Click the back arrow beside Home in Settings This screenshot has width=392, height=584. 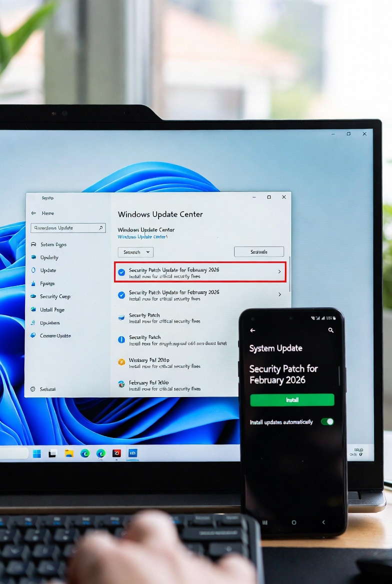[x=33, y=213]
